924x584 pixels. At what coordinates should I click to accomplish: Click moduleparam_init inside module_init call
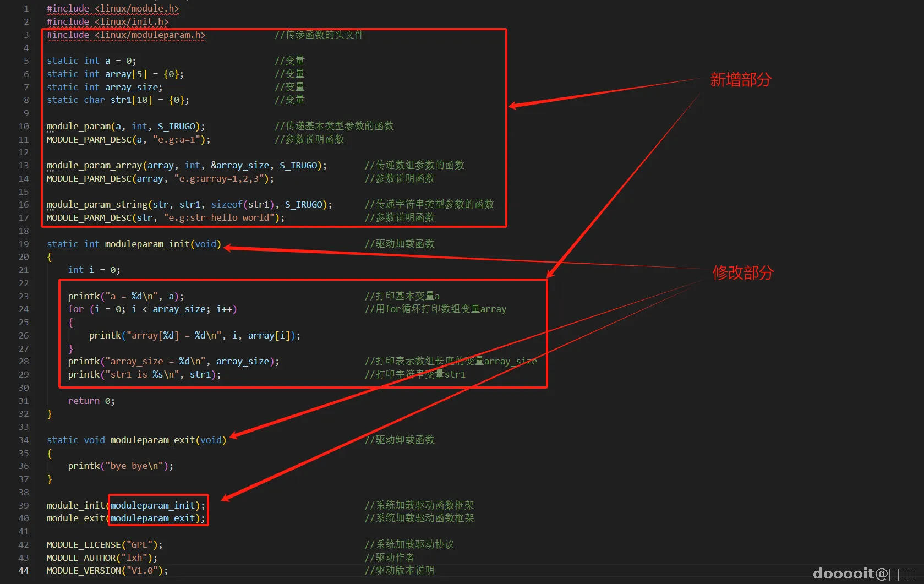152,505
